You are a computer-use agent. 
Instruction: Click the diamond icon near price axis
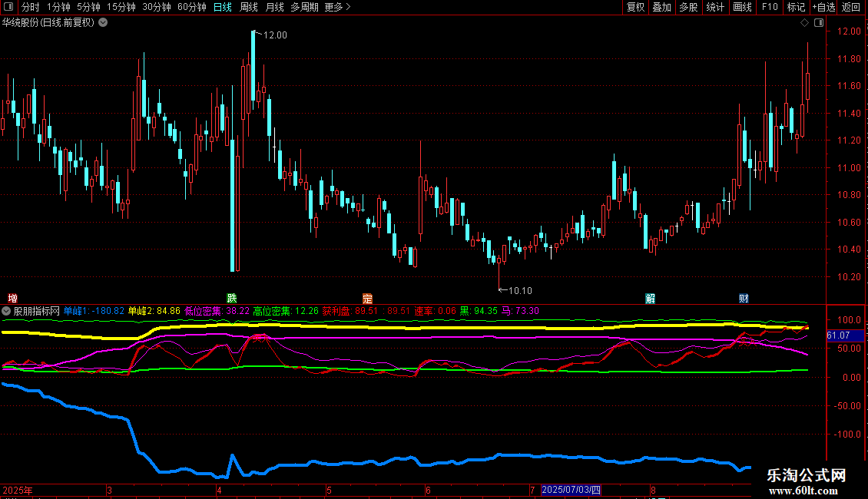(804, 23)
